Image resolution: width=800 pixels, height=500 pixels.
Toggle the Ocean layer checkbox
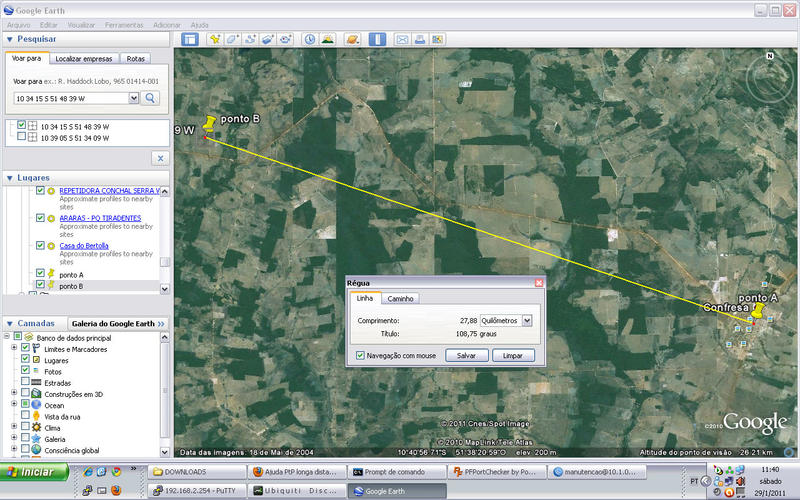pyautogui.click(x=25, y=404)
